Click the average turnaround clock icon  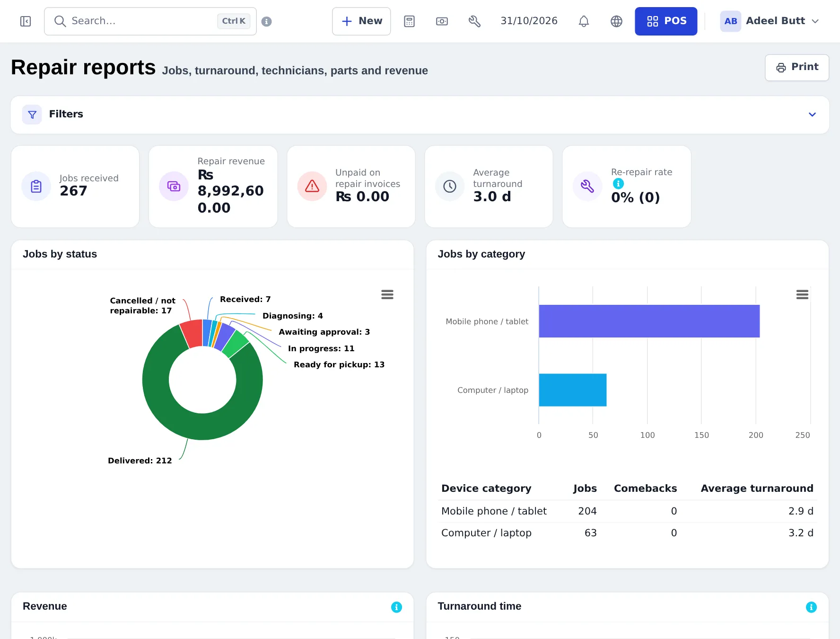tap(449, 186)
